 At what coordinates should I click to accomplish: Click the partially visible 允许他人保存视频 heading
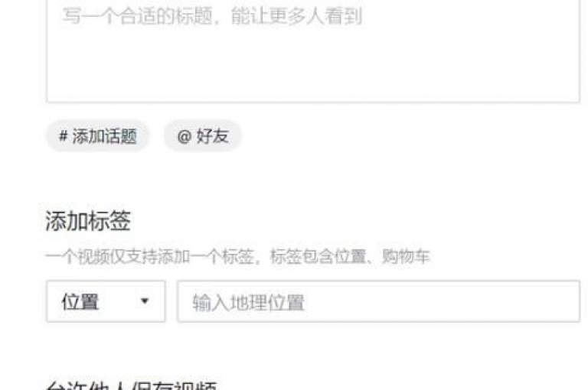pyautogui.click(x=131, y=385)
